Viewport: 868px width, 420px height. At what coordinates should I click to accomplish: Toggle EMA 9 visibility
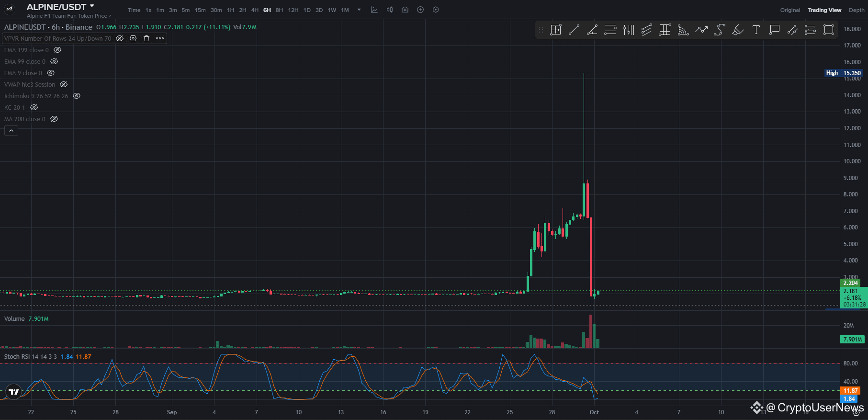tap(51, 73)
